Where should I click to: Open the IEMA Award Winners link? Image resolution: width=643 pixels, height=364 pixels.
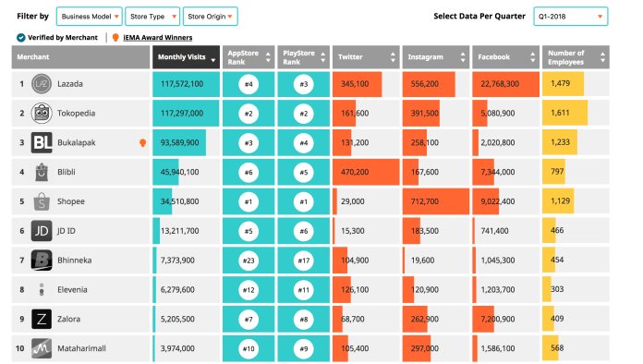tap(157, 38)
